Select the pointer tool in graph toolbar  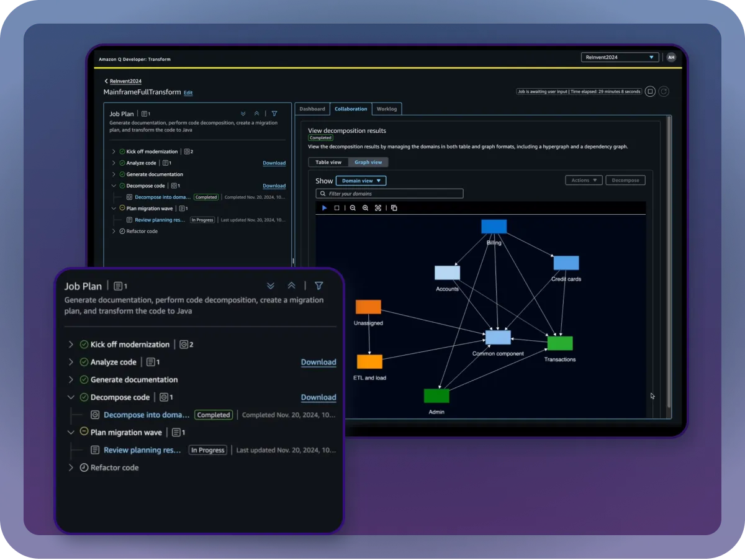pyautogui.click(x=324, y=208)
